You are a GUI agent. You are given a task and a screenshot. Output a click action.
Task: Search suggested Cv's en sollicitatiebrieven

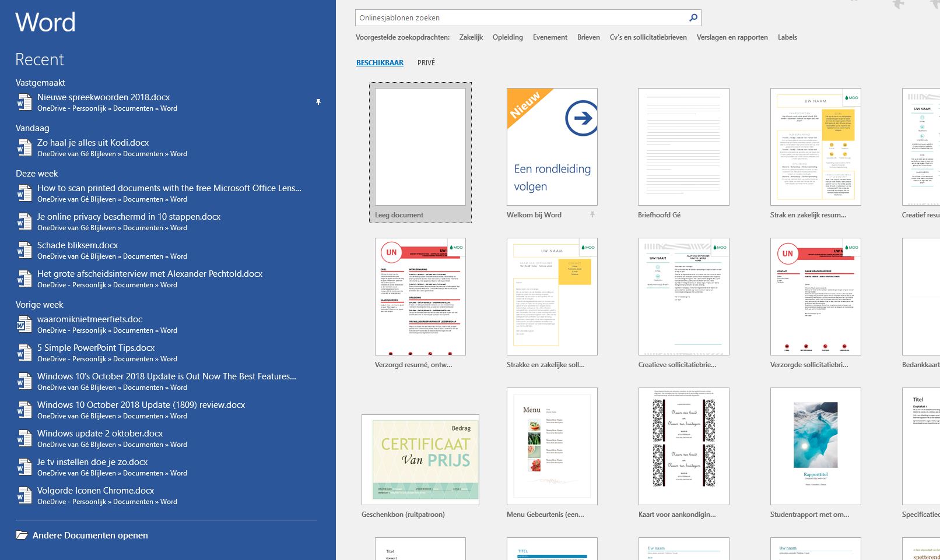[648, 37]
